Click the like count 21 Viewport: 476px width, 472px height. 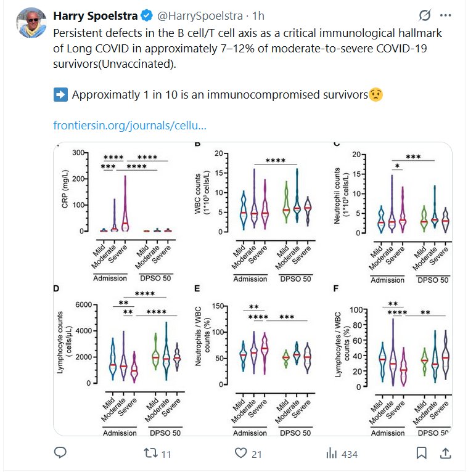pyautogui.click(x=257, y=454)
